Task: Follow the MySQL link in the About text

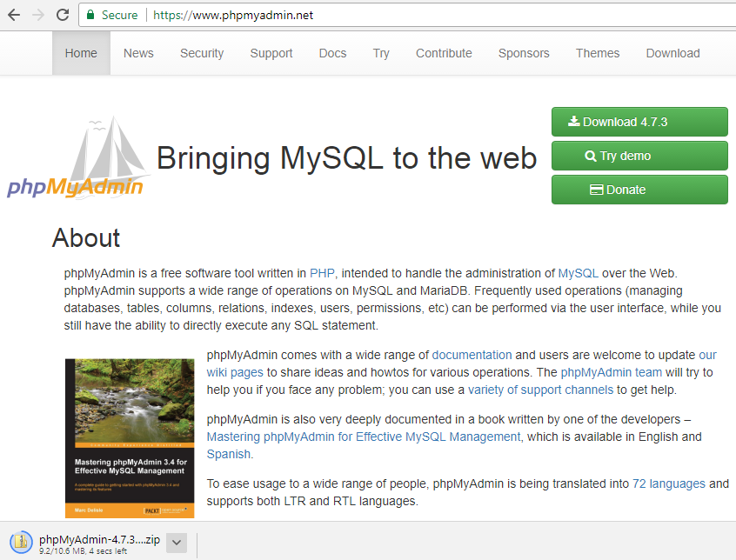Action: pyautogui.click(x=578, y=273)
